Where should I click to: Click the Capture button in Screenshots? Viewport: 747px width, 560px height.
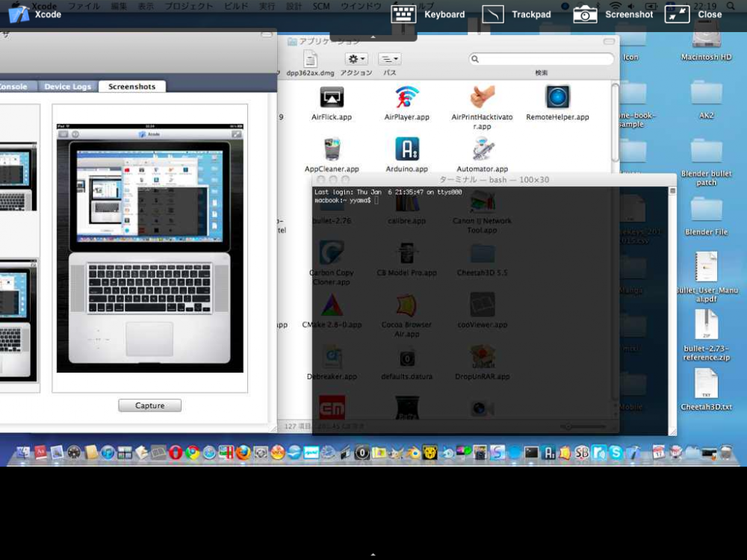tap(149, 405)
